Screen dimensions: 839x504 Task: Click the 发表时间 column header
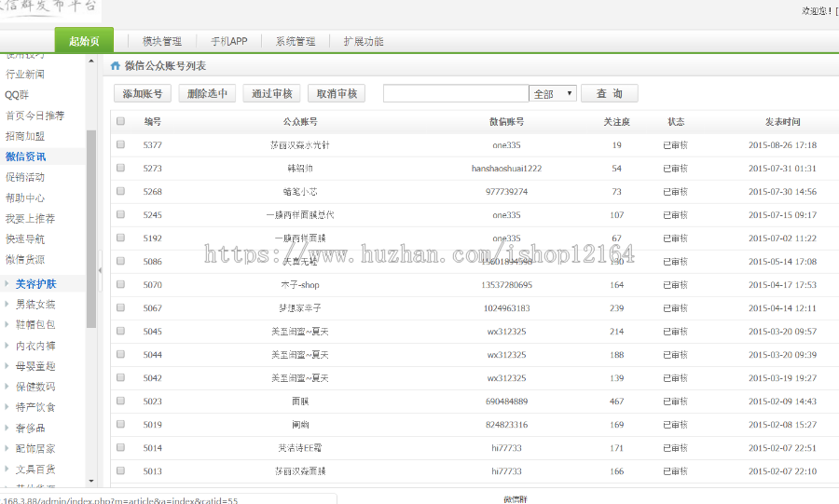pyautogui.click(x=782, y=122)
